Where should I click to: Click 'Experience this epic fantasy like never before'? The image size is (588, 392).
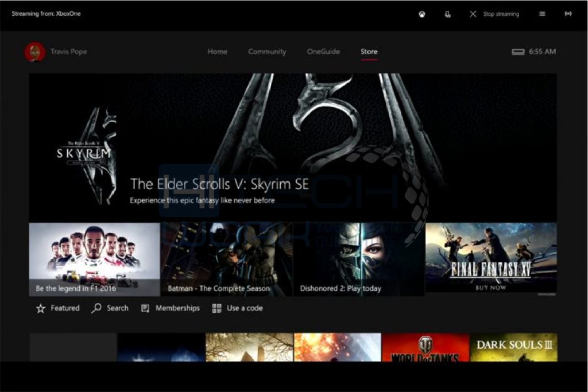[202, 200]
